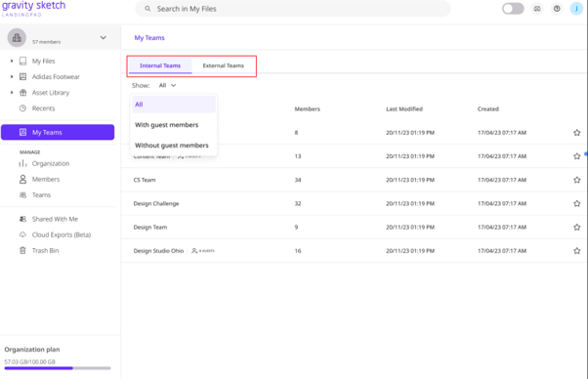Open Organization under Manage

pyautogui.click(x=51, y=163)
